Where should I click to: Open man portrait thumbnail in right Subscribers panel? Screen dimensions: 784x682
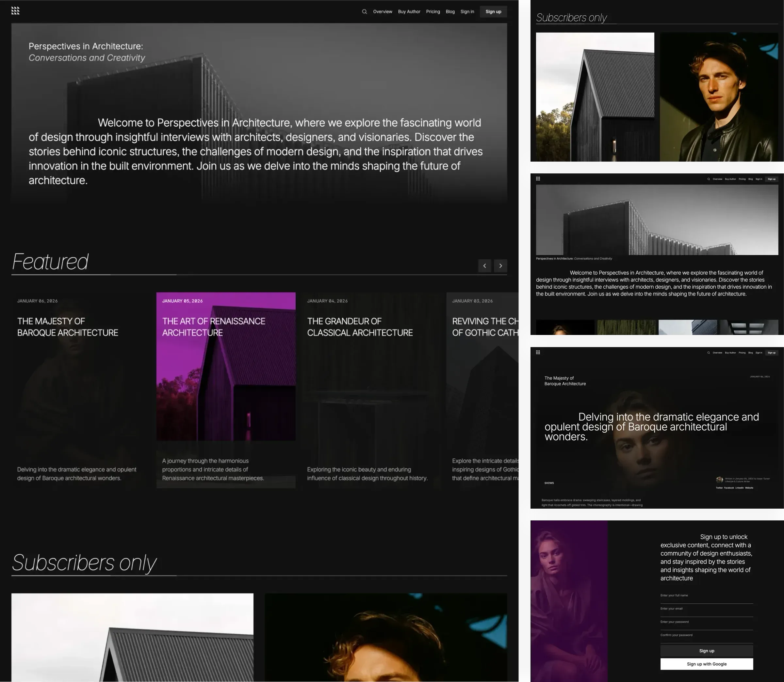719,97
